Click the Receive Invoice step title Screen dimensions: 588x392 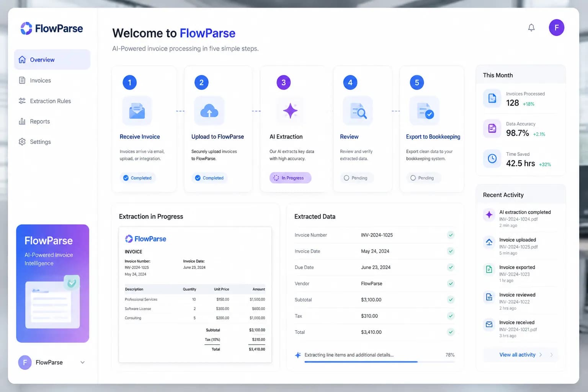point(140,137)
